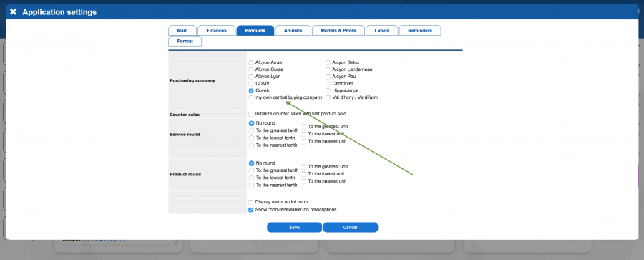Choose Product round to the lowest tenth
This screenshot has height=260, width=644.
[251, 178]
